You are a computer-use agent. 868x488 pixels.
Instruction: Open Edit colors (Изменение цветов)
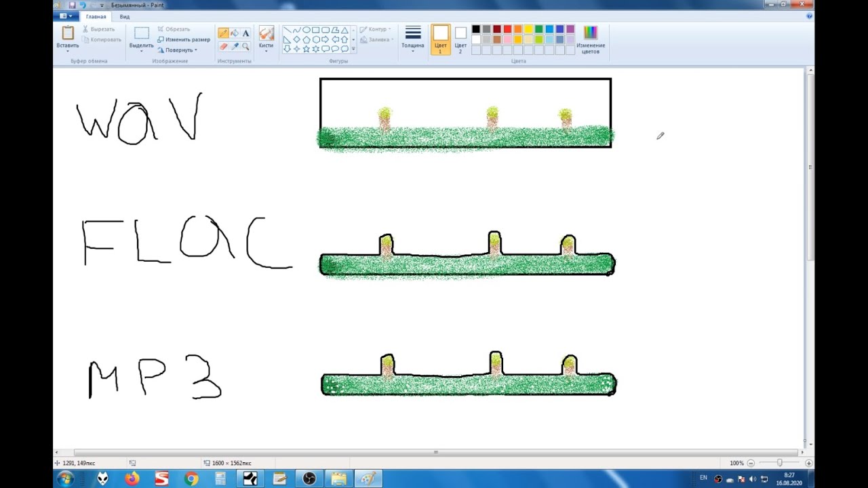click(x=591, y=40)
